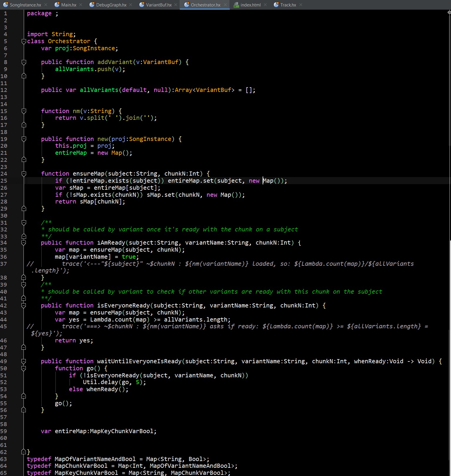Click the file icon on VariantBuf.hx tab
The height and width of the screenshot is (476, 451).
pyautogui.click(x=142, y=5)
